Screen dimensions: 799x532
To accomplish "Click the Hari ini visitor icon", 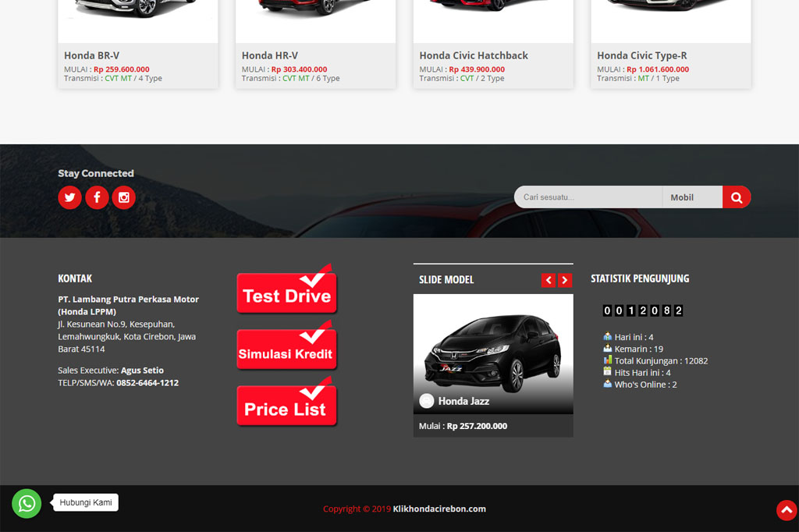I will click(607, 336).
